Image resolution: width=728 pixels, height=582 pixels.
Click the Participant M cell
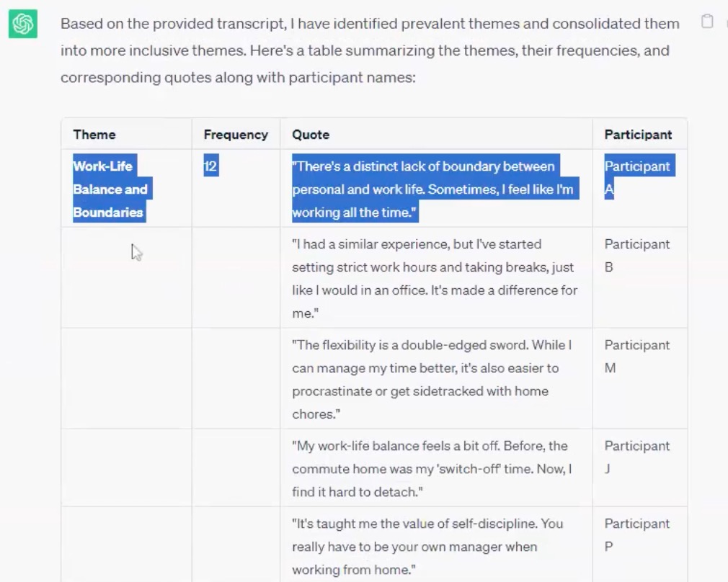636,357
